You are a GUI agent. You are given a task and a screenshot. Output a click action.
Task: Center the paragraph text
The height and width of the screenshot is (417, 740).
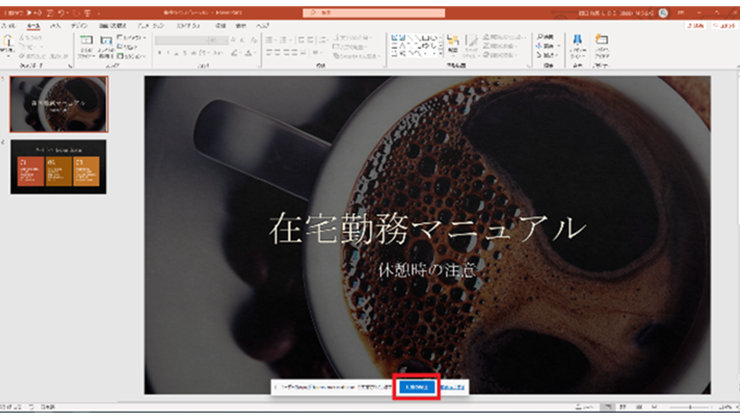(x=278, y=53)
